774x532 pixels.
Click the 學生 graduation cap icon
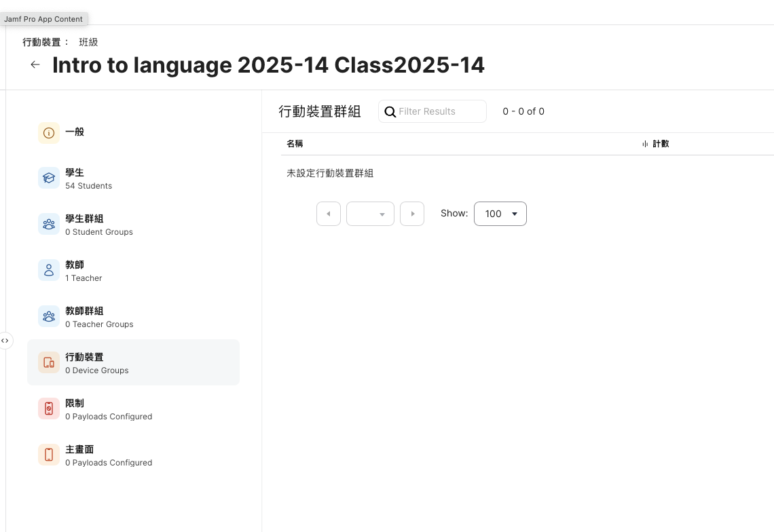[49, 178]
